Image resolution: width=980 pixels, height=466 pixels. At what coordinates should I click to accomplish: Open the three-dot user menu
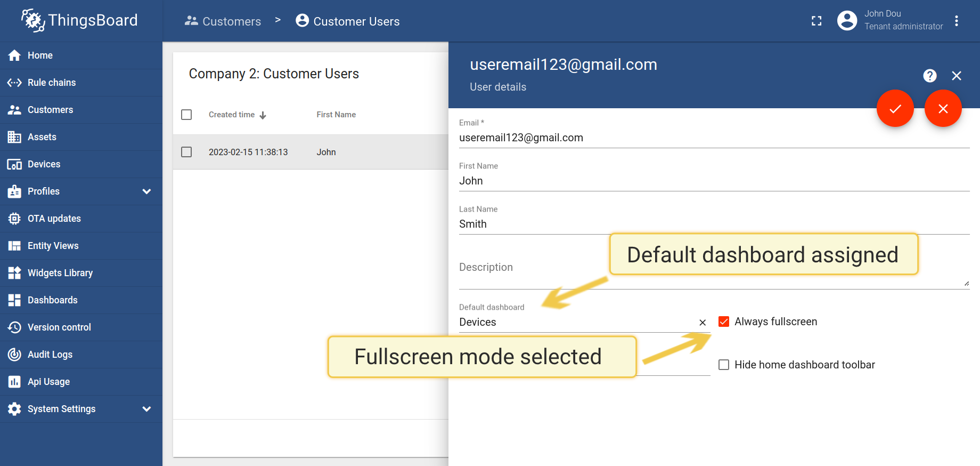pos(957,21)
